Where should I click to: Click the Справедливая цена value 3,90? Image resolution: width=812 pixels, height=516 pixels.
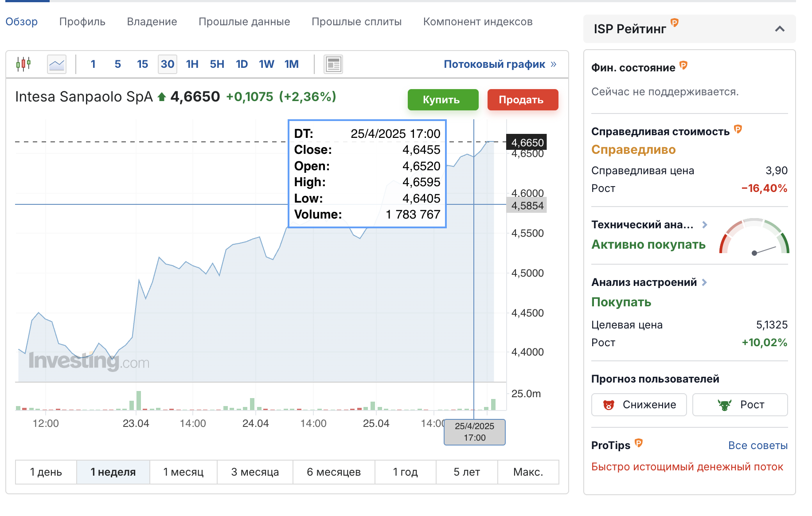777,171
